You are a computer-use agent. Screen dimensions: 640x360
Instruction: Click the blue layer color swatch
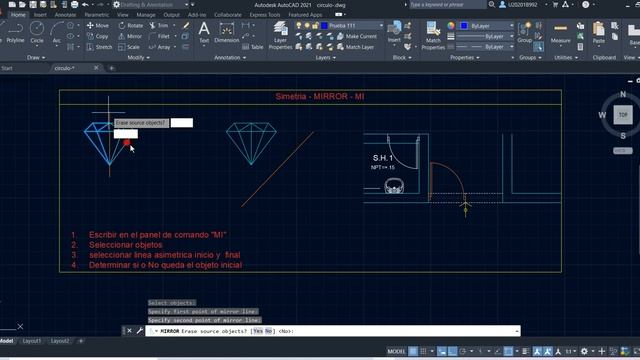(x=324, y=25)
